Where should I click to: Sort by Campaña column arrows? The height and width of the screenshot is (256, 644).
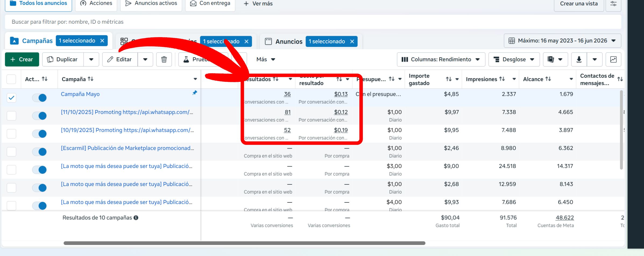(91, 79)
